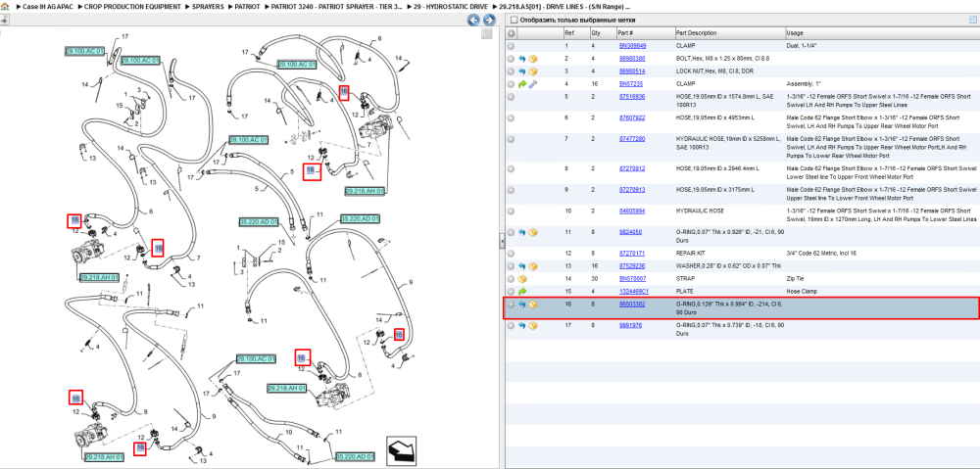Click the package icon for O-ring 9824050

pyautogui.click(x=533, y=232)
